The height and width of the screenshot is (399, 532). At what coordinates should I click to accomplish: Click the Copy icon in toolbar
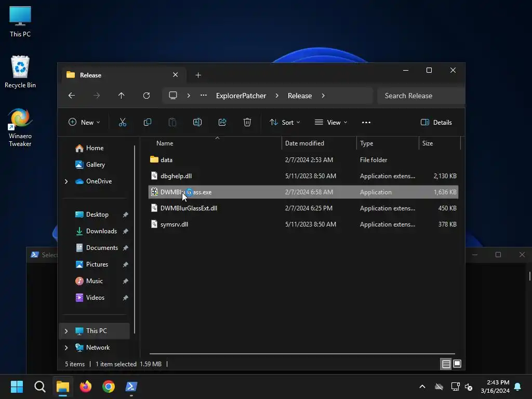tap(147, 122)
